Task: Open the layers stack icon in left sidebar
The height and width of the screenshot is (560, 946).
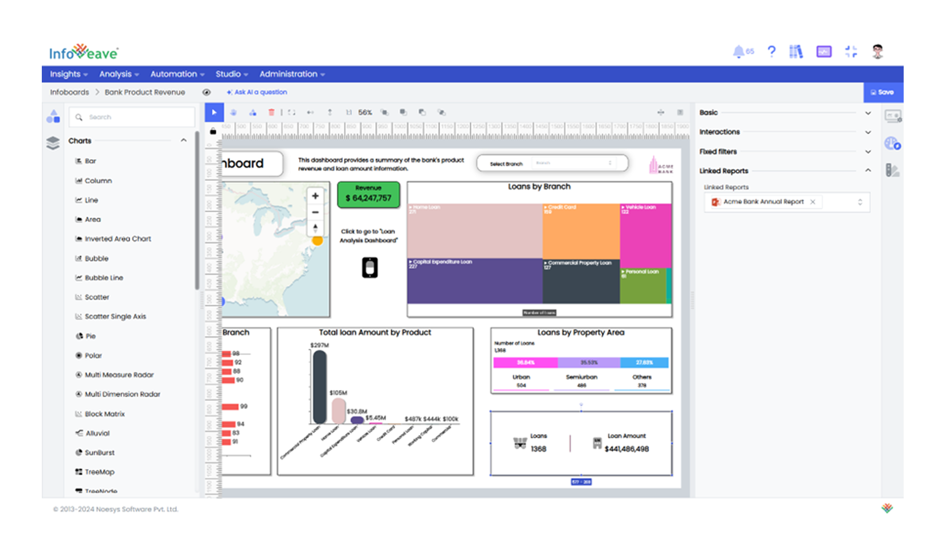Action: [x=53, y=142]
